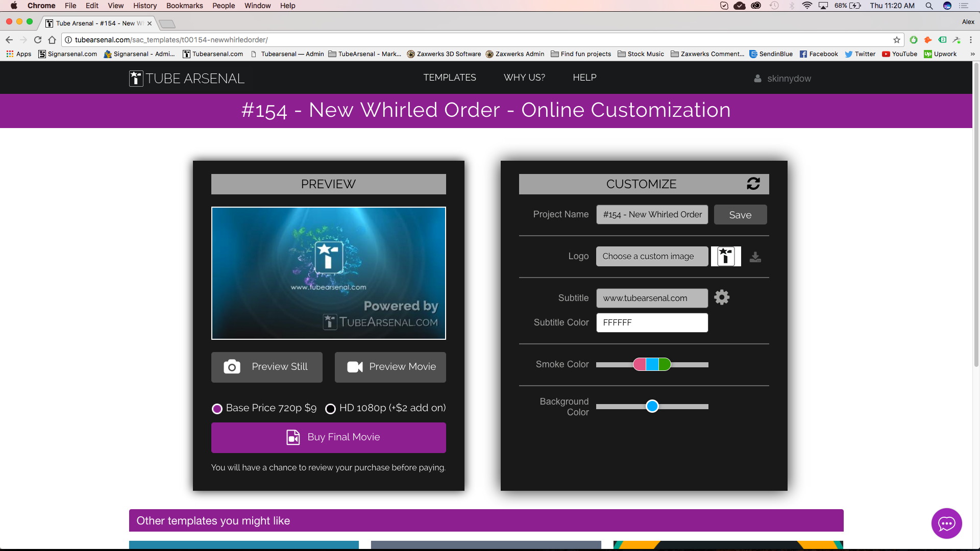Click the Preview Movie button

point(390,367)
